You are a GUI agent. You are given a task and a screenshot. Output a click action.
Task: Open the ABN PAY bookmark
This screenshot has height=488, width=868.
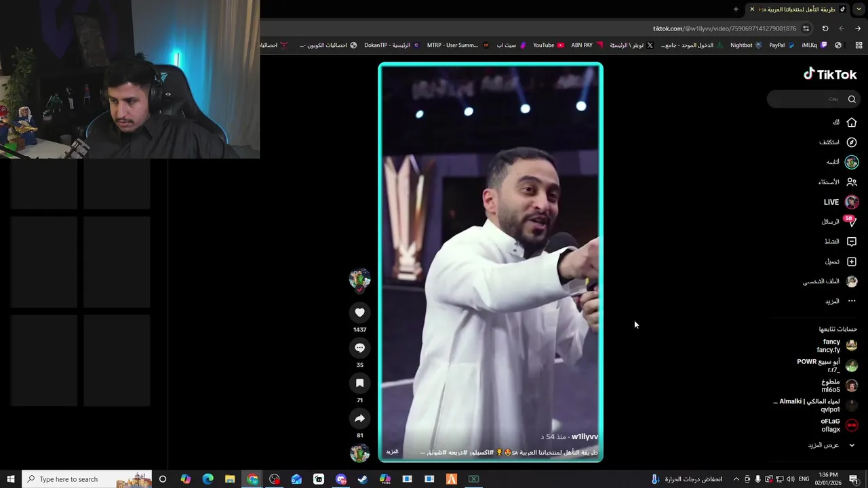pos(587,45)
